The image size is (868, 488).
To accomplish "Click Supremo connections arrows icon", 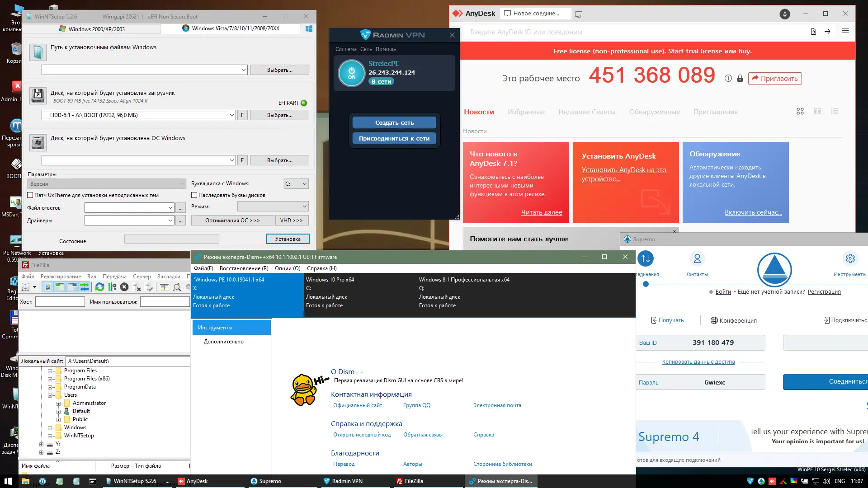I will tap(646, 258).
